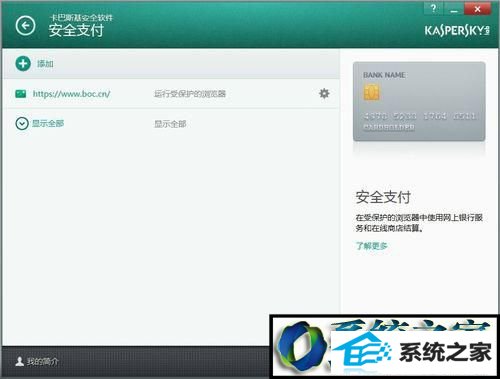
Task: Open the 运行受保护的浏览器 action option
Action: pyautogui.click(x=190, y=94)
